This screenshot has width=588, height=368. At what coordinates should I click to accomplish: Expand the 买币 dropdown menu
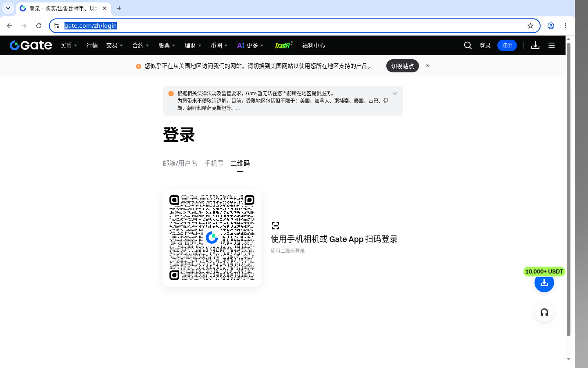[69, 45]
